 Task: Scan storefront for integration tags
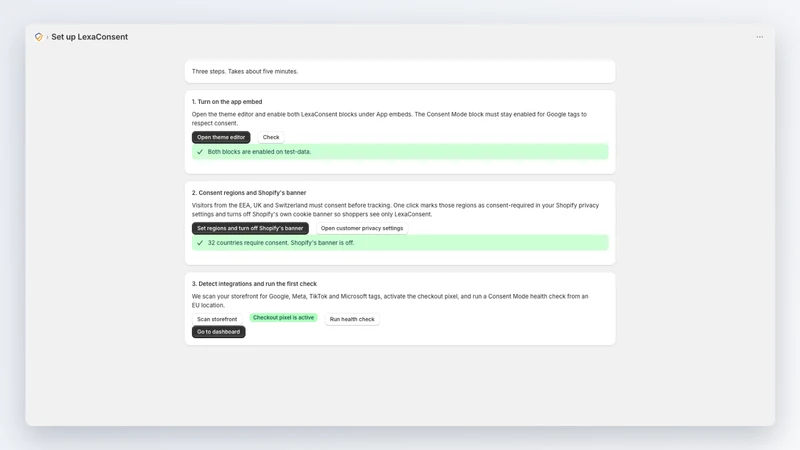coord(217,319)
